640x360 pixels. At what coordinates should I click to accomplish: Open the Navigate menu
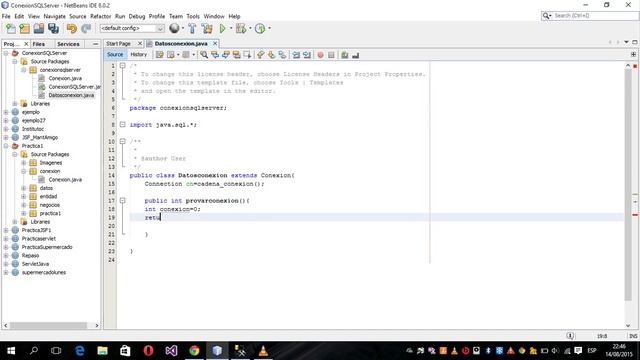coord(55,16)
